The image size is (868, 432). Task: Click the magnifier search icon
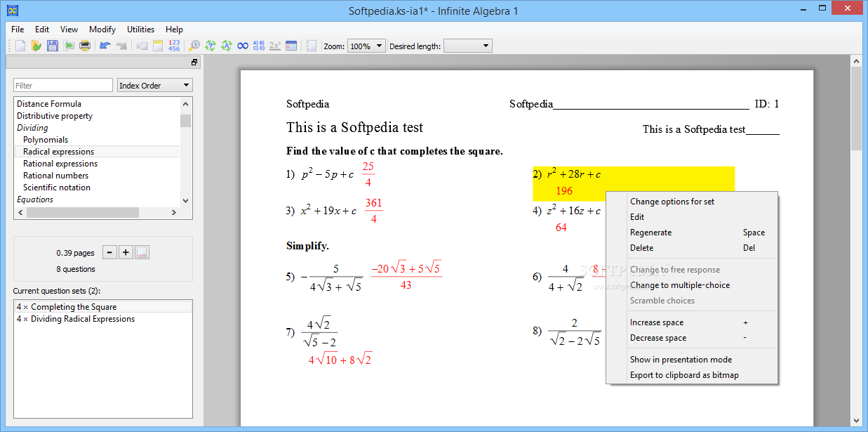point(194,46)
